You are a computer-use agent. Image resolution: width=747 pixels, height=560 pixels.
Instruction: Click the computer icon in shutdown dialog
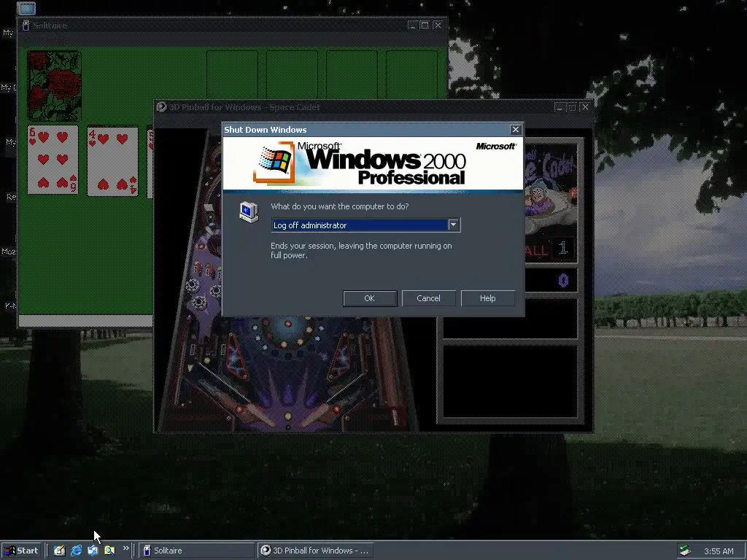point(249,212)
